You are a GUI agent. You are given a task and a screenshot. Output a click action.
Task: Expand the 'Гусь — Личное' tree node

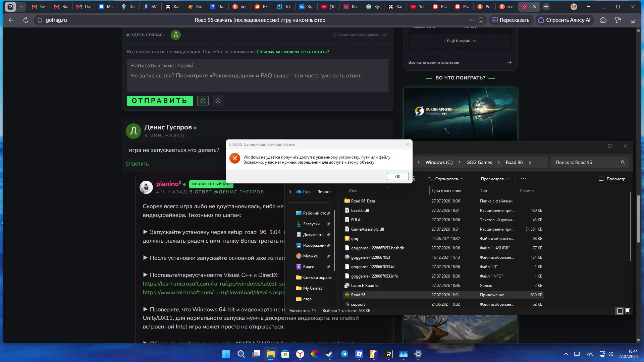pyautogui.click(x=290, y=192)
